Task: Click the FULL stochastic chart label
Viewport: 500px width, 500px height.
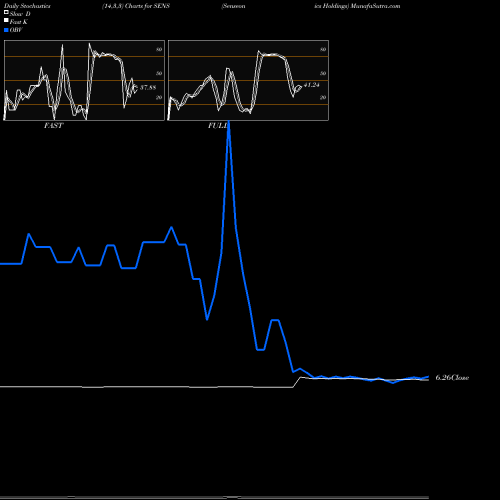Action: click(x=218, y=125)
